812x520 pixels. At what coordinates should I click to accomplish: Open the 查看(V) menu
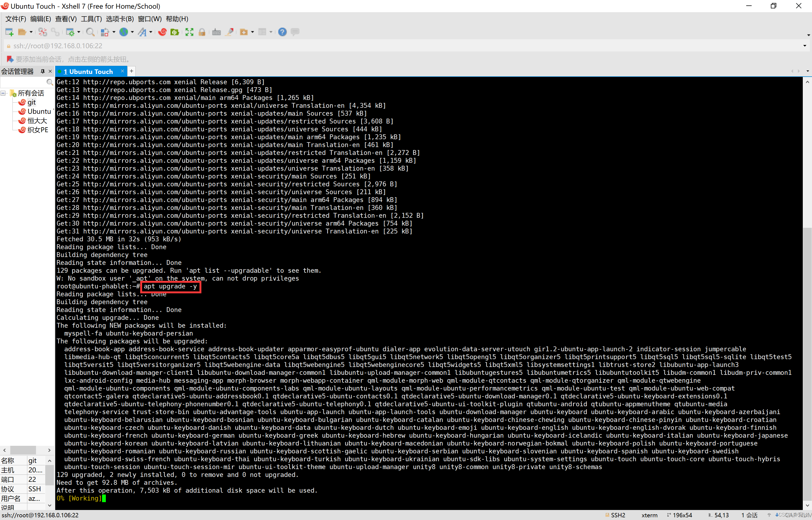point(66,19)
